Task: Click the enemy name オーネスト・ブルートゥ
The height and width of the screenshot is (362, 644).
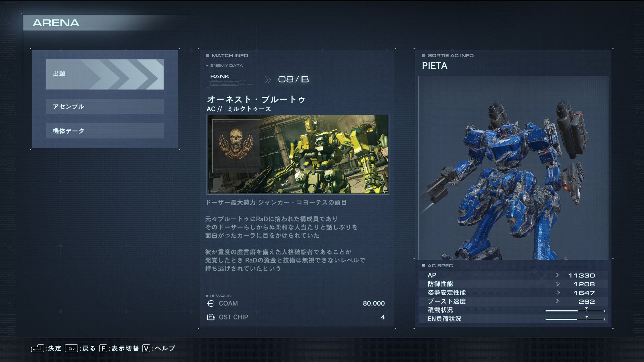Action: [256, 100]
